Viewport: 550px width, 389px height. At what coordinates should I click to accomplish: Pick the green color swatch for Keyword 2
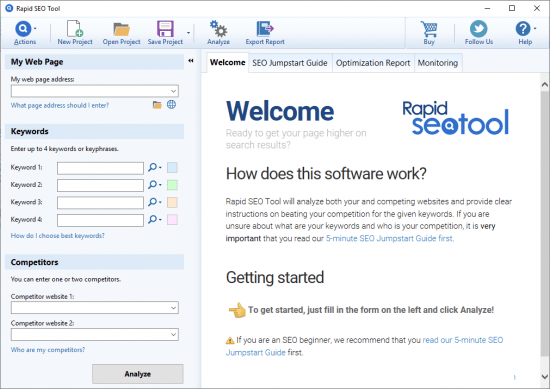click(172, 185)
